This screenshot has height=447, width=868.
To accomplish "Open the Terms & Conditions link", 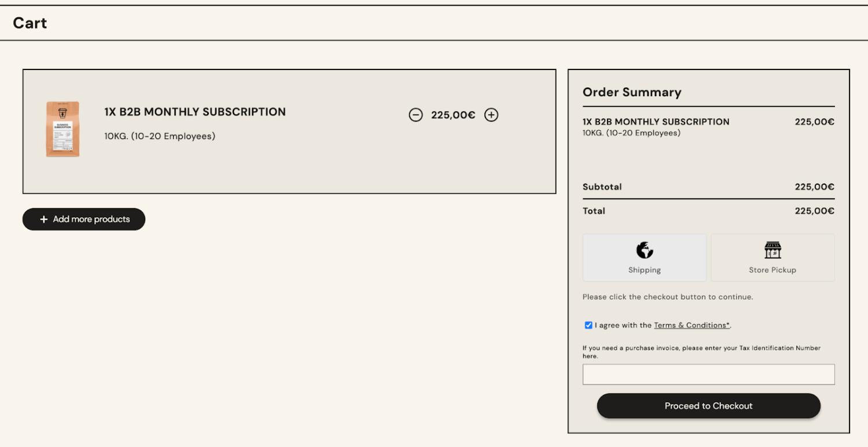I will (x=692, y=325).
